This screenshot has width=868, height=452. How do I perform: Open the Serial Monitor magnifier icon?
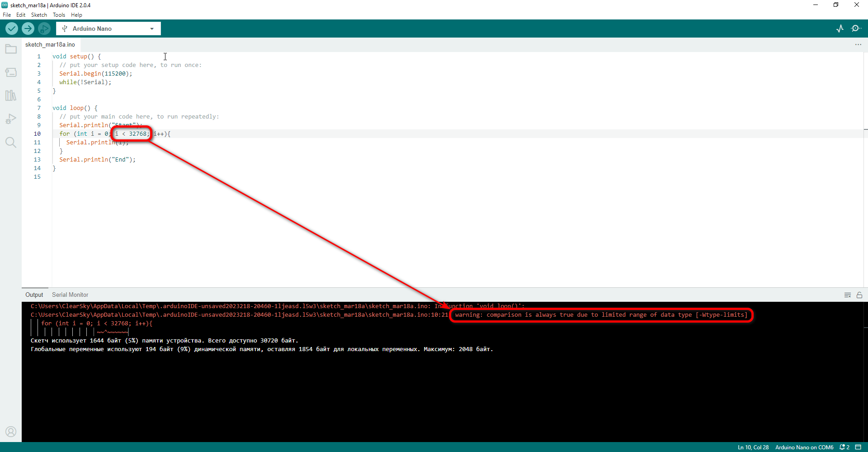pyautogui.click(x=856, y=29)
